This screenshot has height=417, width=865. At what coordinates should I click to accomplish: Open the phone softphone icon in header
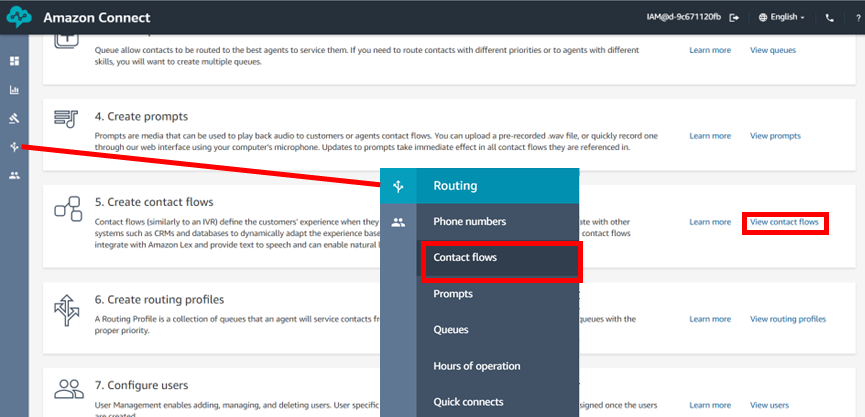[x=829, y=17]
